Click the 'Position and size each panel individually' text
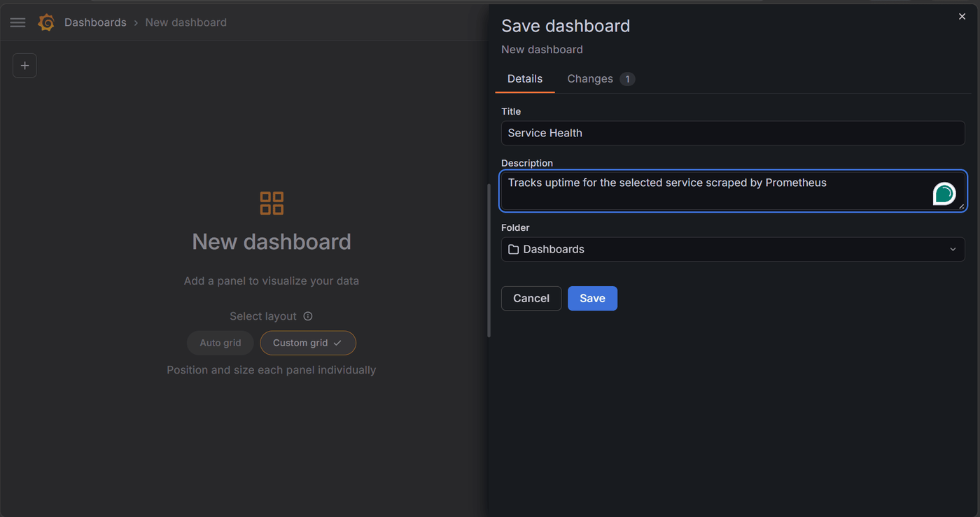 tap(272, 369)
